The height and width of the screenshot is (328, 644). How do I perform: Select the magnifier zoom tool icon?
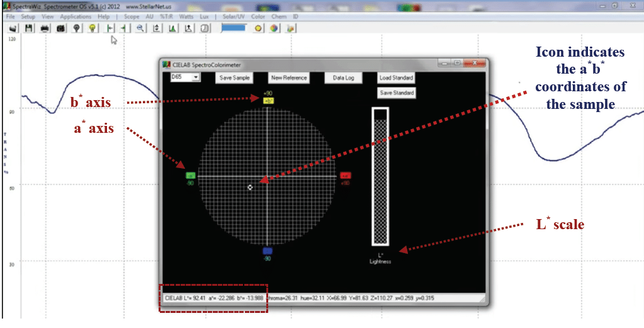[x=140, y=28]
